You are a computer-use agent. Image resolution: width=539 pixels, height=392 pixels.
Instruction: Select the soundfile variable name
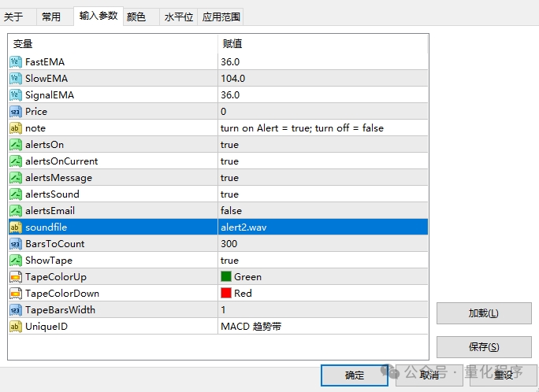pyautogui.click(x=46, y=227)
